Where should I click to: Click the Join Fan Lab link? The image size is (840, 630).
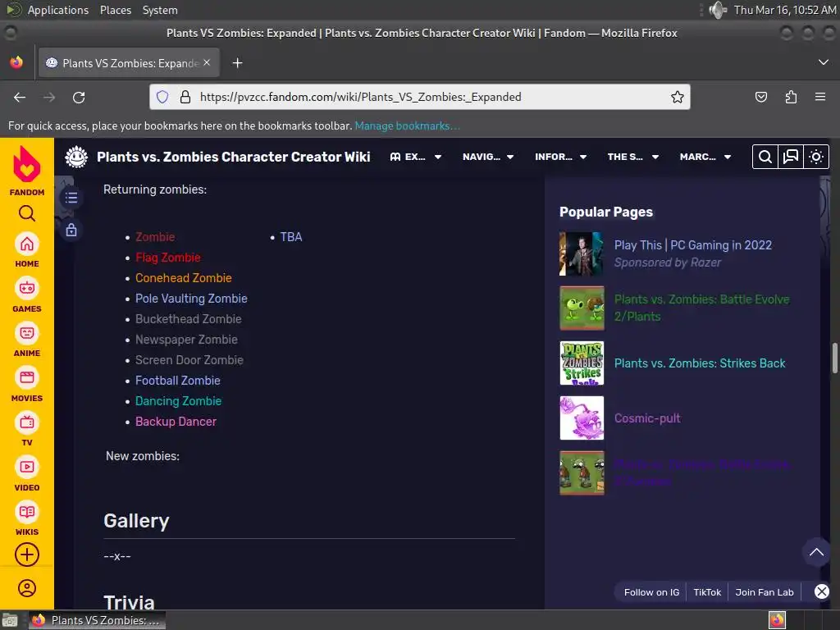(765, 592)
